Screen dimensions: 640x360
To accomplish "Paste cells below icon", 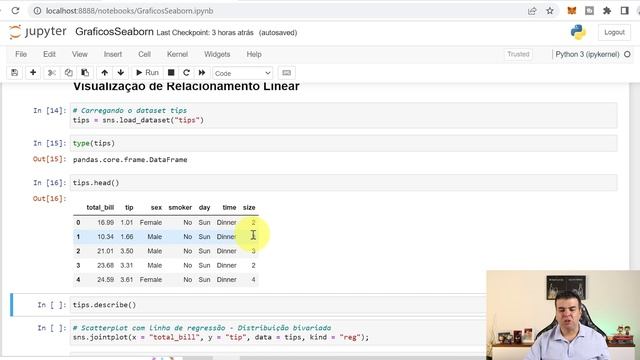I will point(85,73).
